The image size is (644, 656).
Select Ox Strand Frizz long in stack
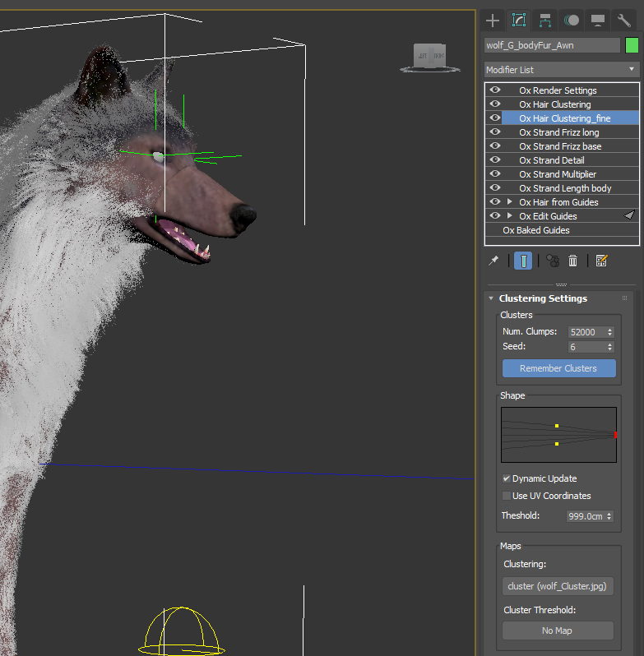tap(558, 132)
